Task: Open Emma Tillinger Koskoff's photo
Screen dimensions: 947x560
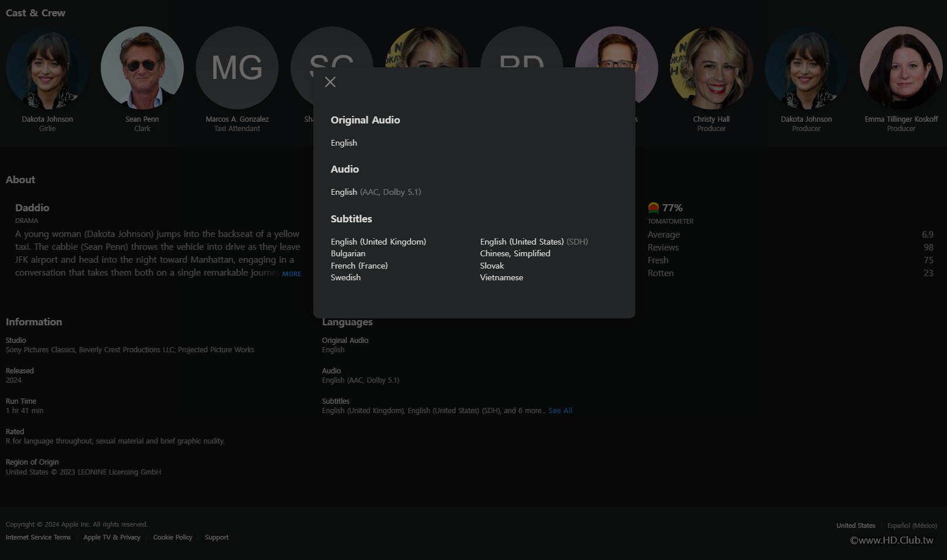Action: pyautogui.click(x=901, y=68)
